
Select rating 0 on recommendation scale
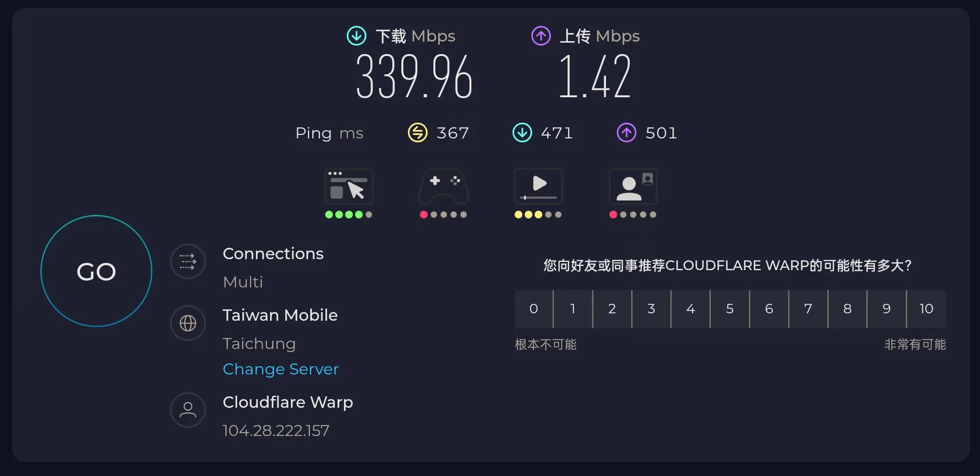pos(533,309)
